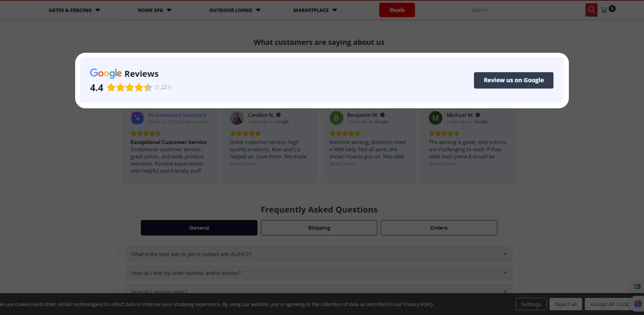Click Candice N.'s profile photo
This screenshot has width=644, height=315.
237,118
